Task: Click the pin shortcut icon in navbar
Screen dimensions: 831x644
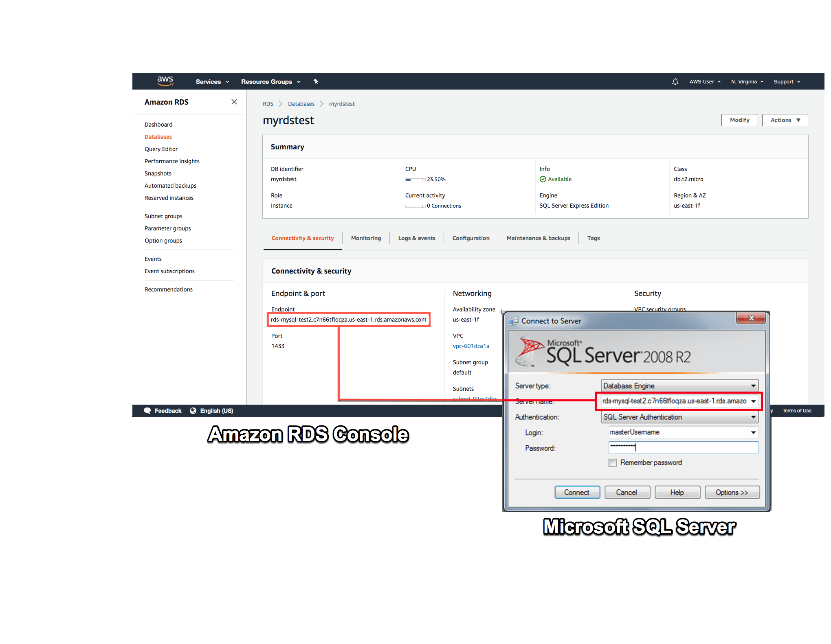Action: pos(316,81)
